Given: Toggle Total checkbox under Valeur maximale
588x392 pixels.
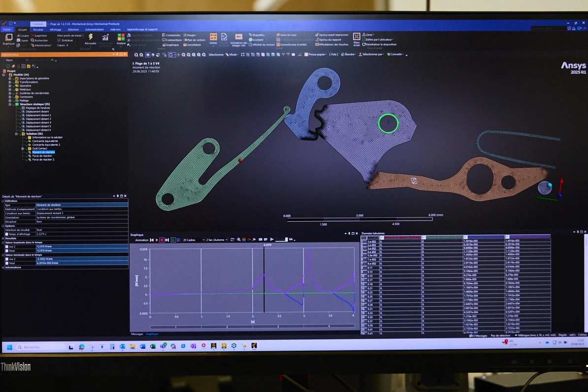Looking at the screenshot, I should (6, 251).
